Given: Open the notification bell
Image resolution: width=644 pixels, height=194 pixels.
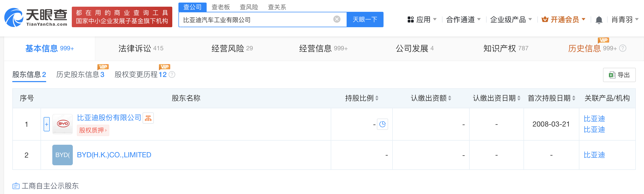Looking at the screenshot, I should (599, 20).
